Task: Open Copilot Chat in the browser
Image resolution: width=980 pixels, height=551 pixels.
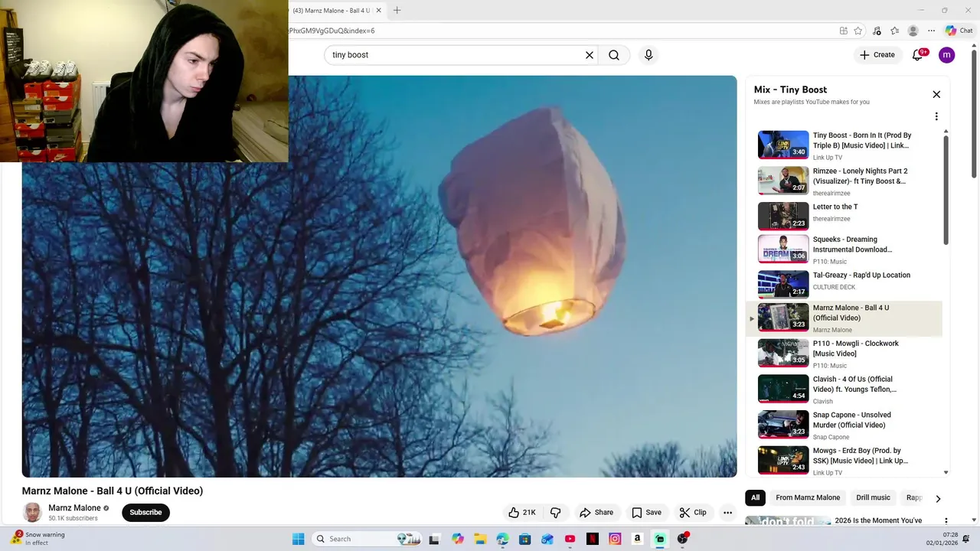Action: pos(959,31)
